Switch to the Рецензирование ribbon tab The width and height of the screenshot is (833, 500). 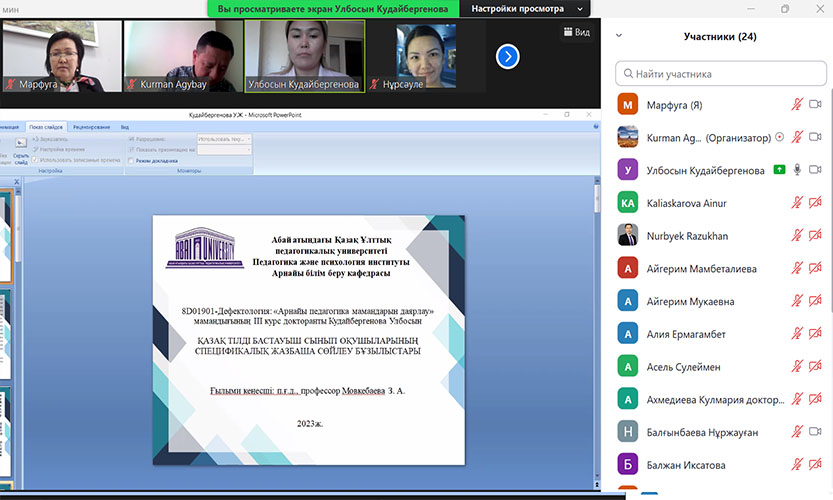click(x=91, y=127)
